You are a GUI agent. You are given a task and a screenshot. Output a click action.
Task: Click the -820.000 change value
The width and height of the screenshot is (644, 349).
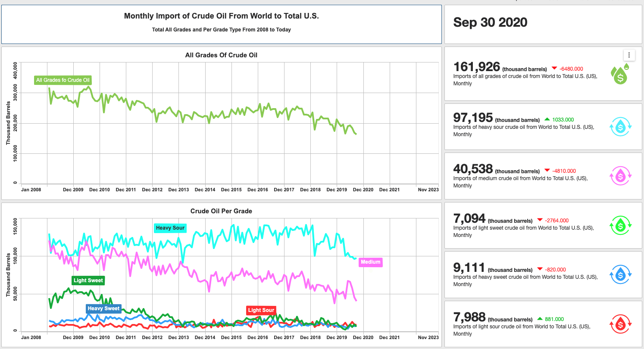pyautogui.click(x=556, y=270)
